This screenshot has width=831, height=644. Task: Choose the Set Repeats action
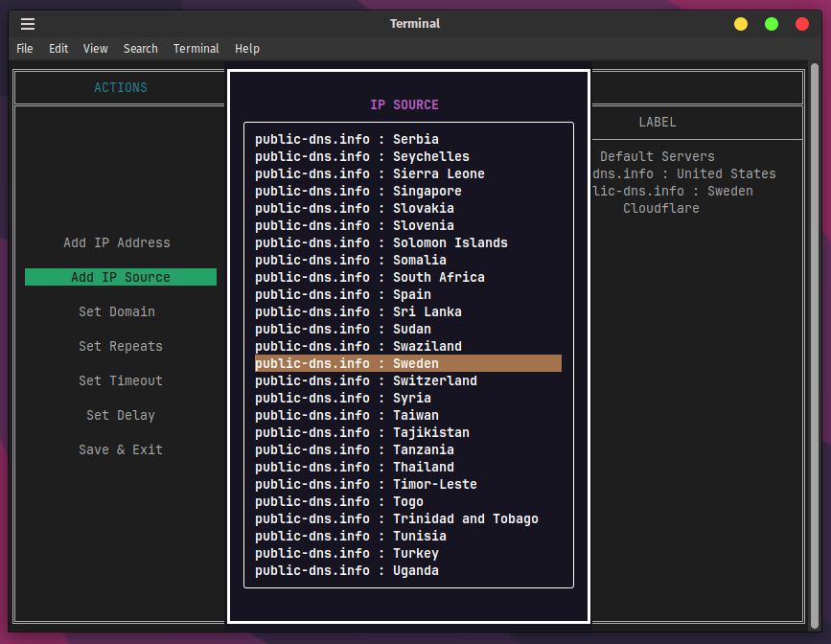(x=121, y=346)
